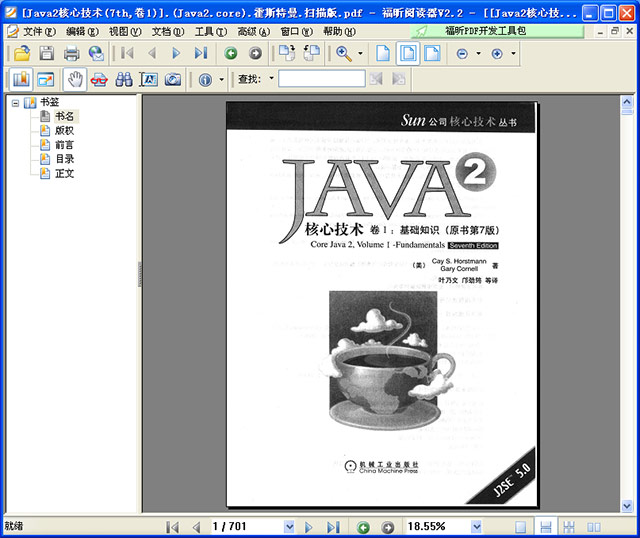
Task: Switch to continuous page layout
Action: coord(545,527)
